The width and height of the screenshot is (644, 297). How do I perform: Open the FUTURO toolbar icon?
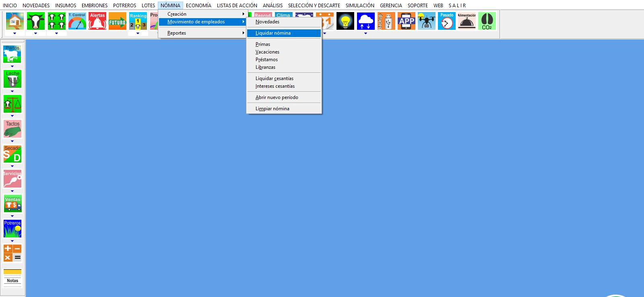[118, 21]
